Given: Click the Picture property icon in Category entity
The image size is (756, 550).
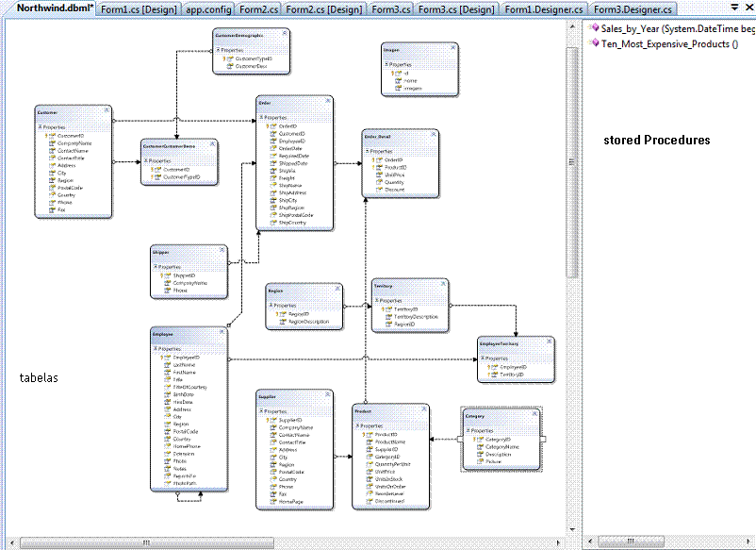Looking at the screenshot, I should pos(480,461).
